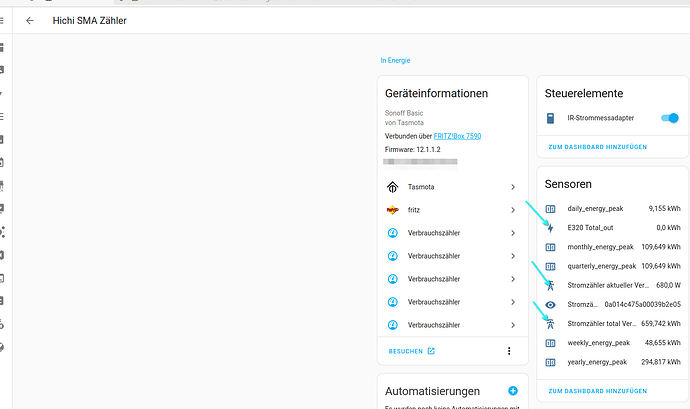Click ZUM DASHBOARD HINZUFÜGEN under Sensoren
Viewport: 690px width, 409px height.
pos(597,390)
